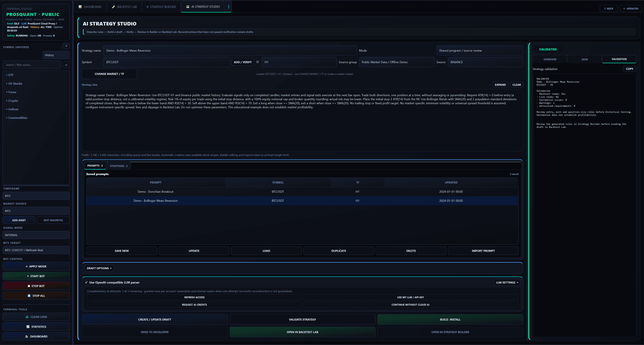
Task: Focus the Search / filter assets field
Action: click(x=32, y=65)
